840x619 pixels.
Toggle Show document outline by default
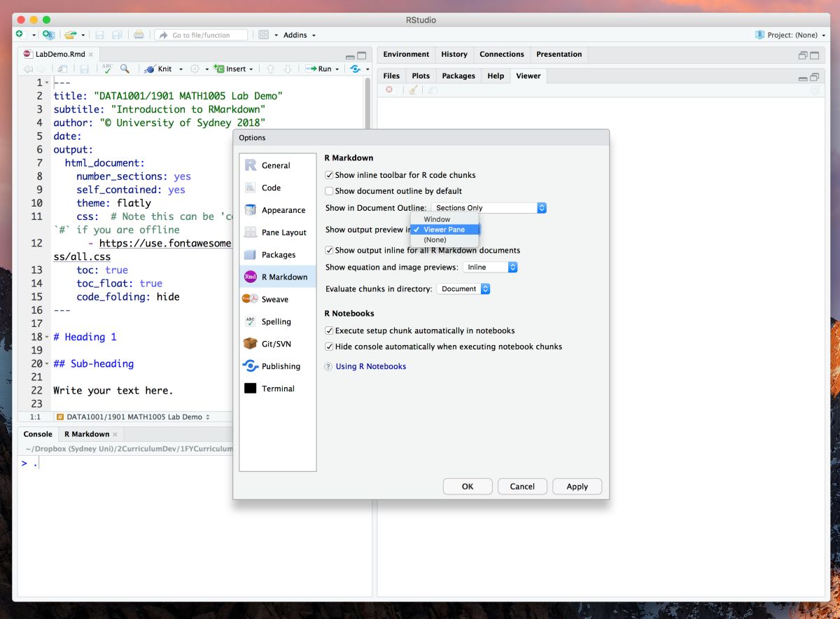330,190
